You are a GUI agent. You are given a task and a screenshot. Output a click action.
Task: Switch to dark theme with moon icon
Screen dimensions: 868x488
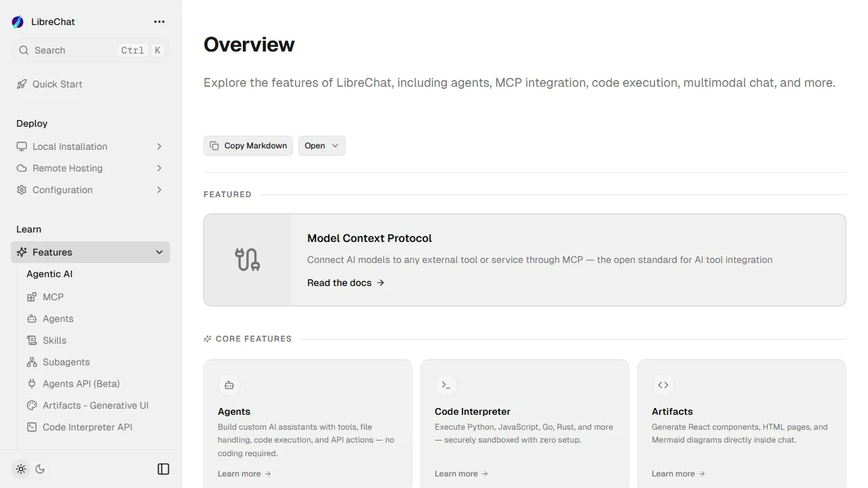click(40, 469)
